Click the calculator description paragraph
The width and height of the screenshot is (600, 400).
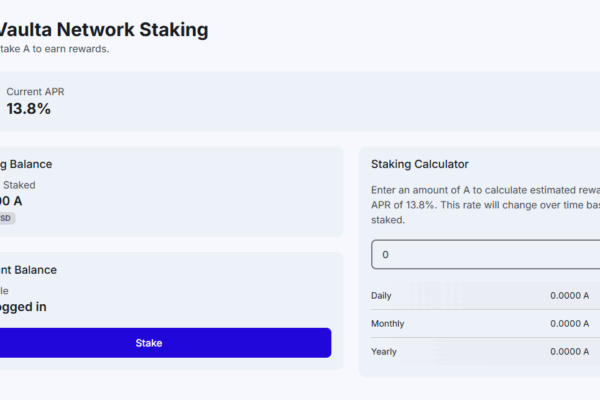[485, 205]
